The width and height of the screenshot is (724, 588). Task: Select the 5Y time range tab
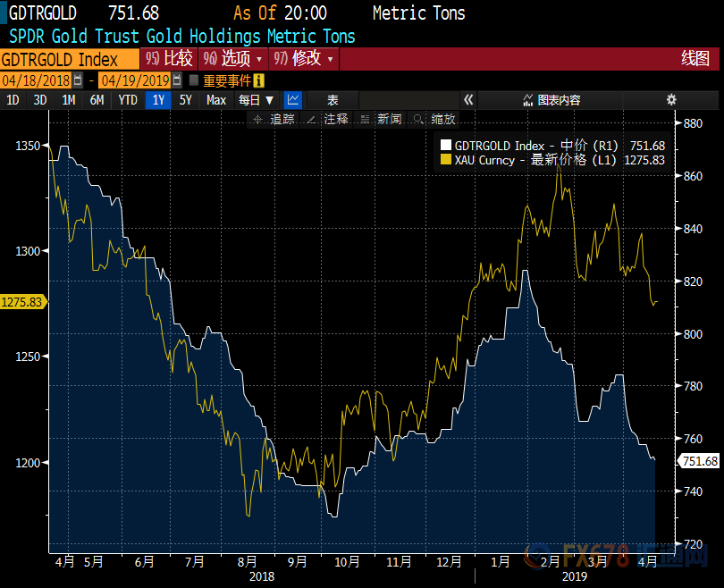coord(186,100)
